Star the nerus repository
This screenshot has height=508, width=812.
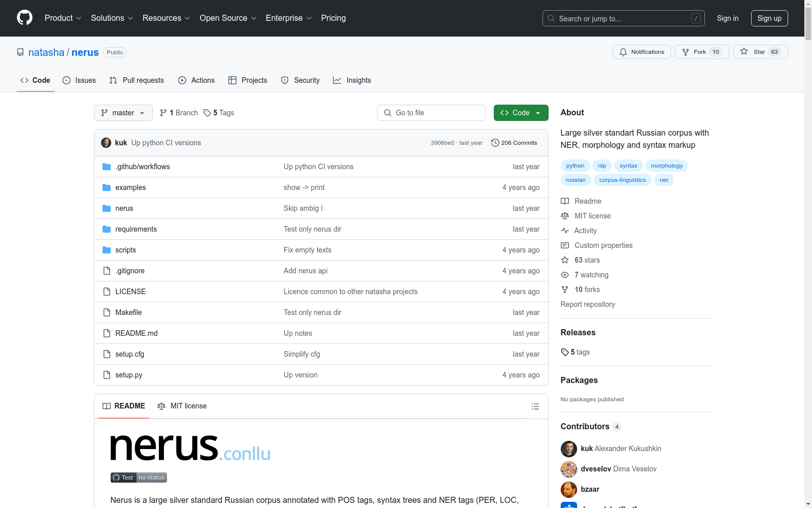tap(760, 52)
